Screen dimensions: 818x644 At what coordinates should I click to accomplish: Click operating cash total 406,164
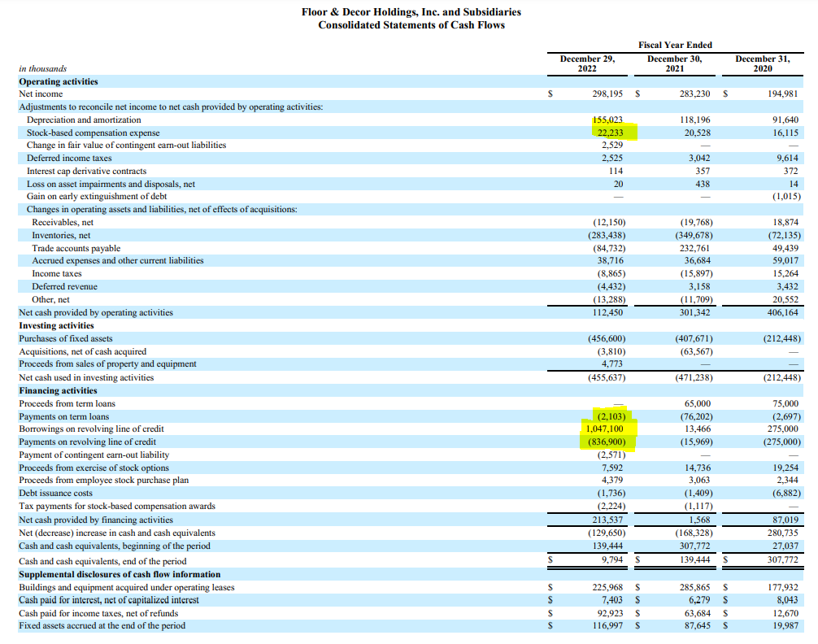click(x=782, y=312)
